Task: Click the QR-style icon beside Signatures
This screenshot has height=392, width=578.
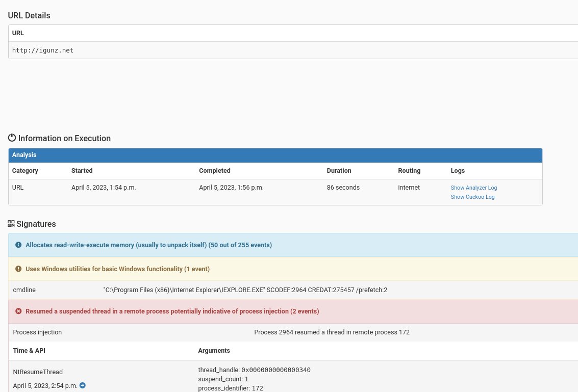Action: click(x=11, y=224)
